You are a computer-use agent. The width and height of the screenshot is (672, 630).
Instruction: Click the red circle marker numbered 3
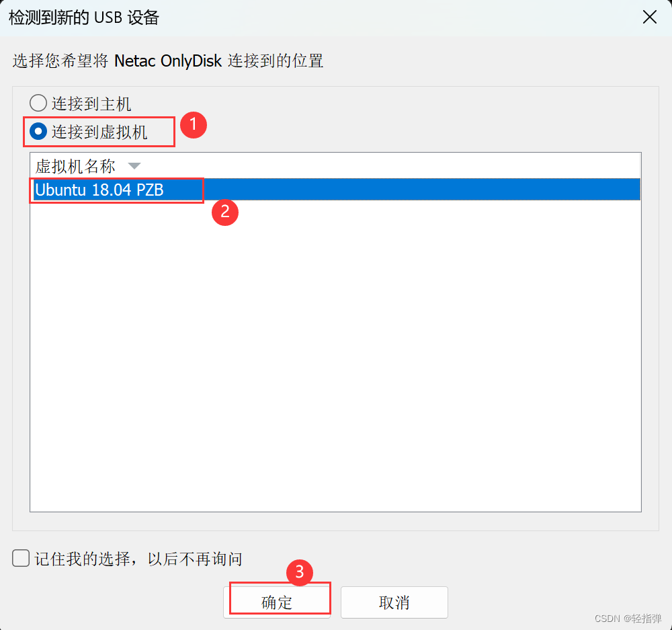(300, 572)
